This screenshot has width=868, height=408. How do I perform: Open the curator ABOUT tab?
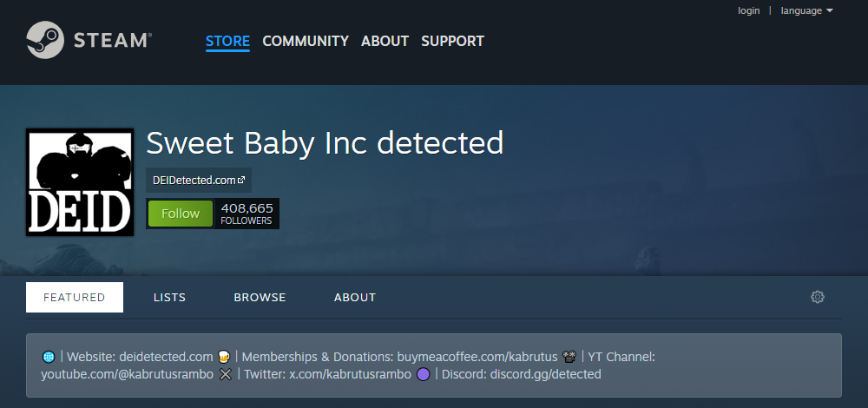point(355,297)
